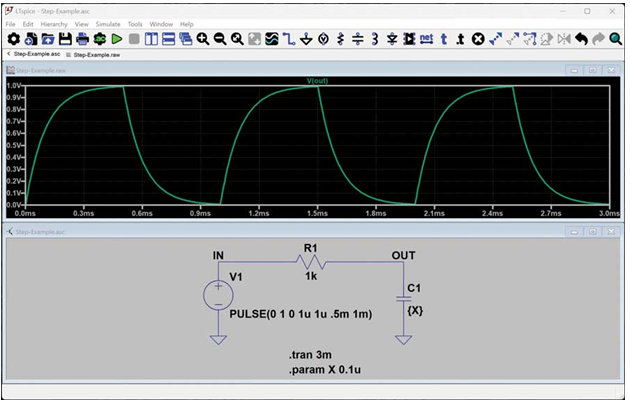
Task: Select the R1 resistor label
Action: 311,249
